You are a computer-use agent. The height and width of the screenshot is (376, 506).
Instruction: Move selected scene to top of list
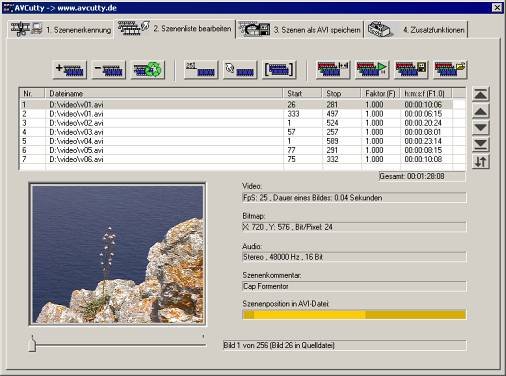480,94
